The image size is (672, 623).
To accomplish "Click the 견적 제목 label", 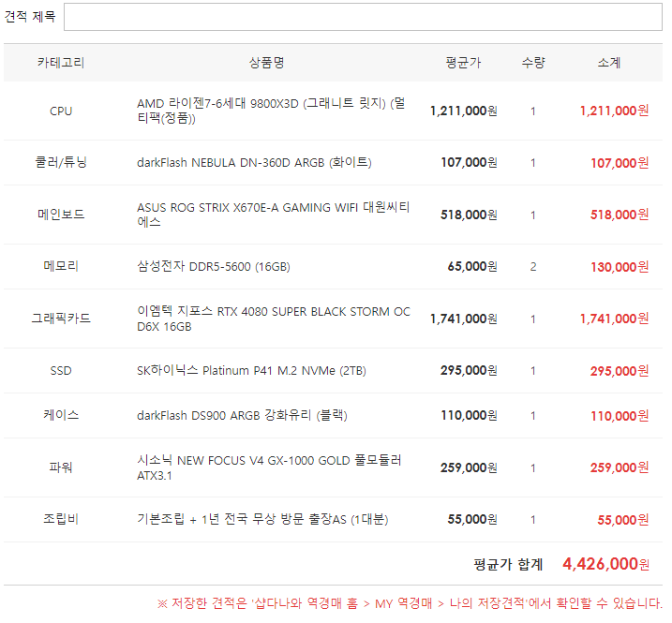I will pyautogui.click(x=30, y=17).
